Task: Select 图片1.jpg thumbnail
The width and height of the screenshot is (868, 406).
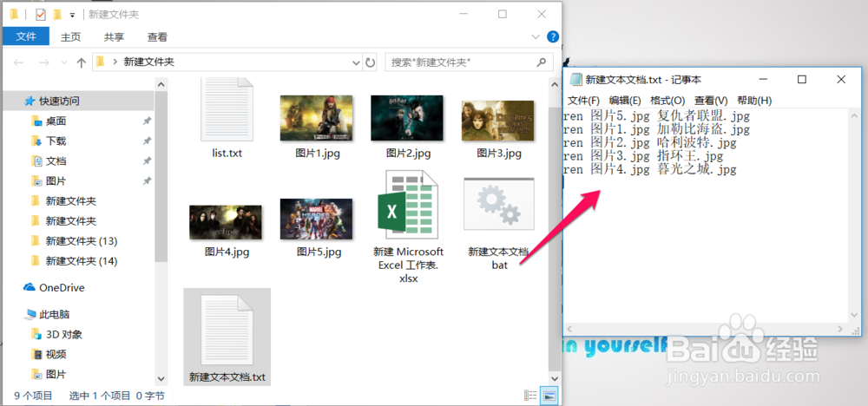Action: [317, 118]
